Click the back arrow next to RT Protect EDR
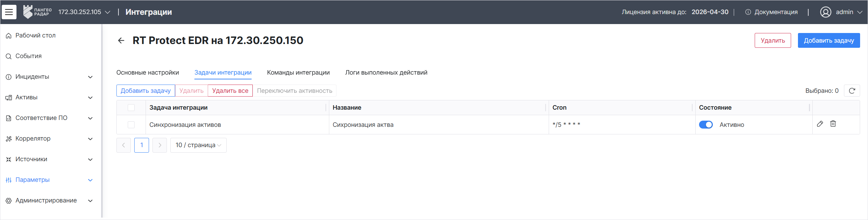868x220 pixels. pyautogui.click(x=121, y=41)
